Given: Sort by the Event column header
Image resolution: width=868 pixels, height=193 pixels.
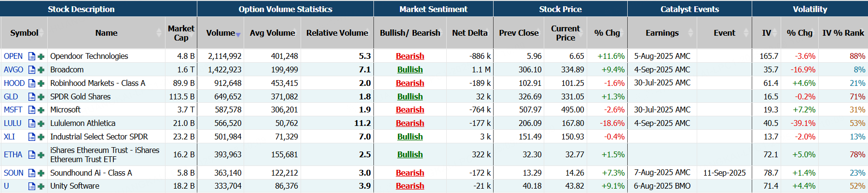Looking at the screenshot, I should 724,33.
